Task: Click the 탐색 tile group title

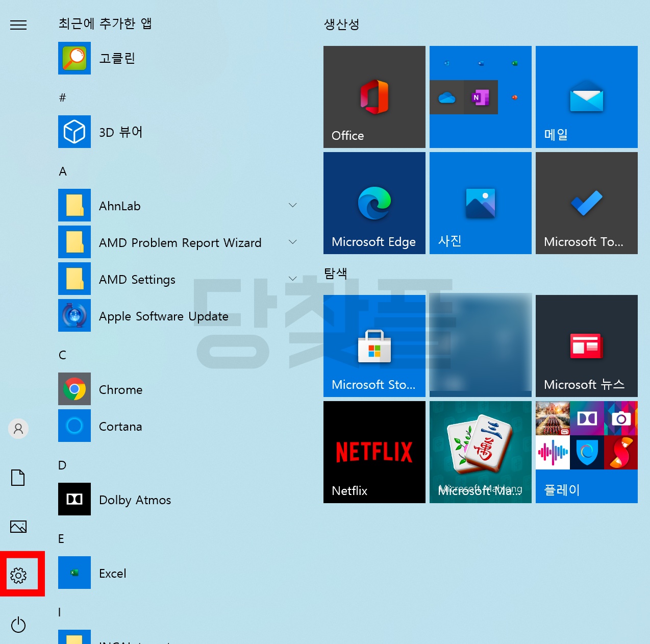Action: (336, 273)
